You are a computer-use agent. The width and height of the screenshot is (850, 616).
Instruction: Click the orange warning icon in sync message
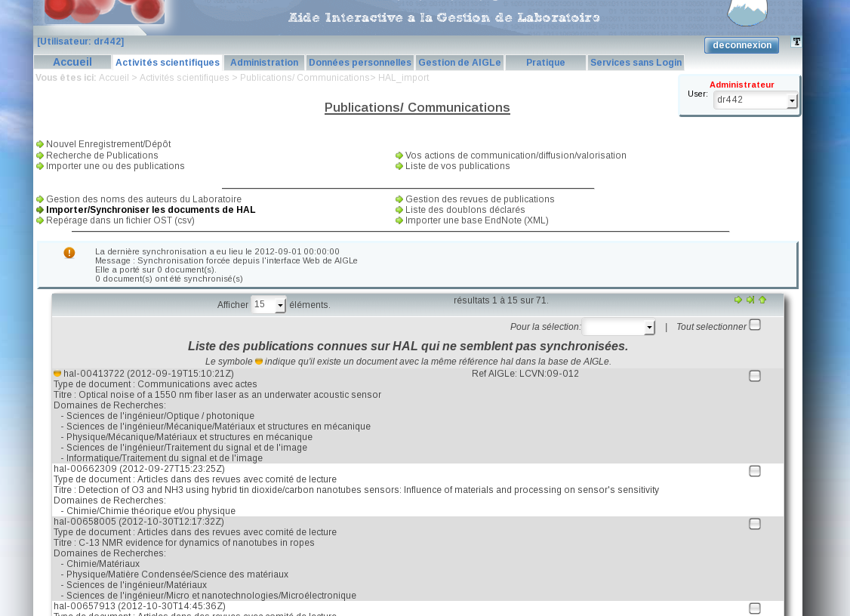[x=69, y=253]
